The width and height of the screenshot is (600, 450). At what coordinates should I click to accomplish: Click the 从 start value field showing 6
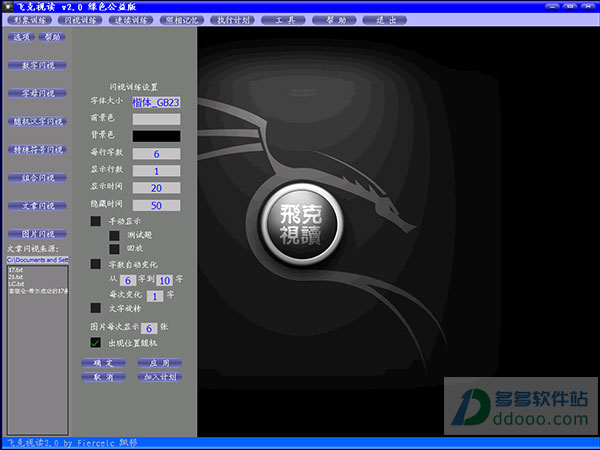pyautogui.click(x=128, y=280)
